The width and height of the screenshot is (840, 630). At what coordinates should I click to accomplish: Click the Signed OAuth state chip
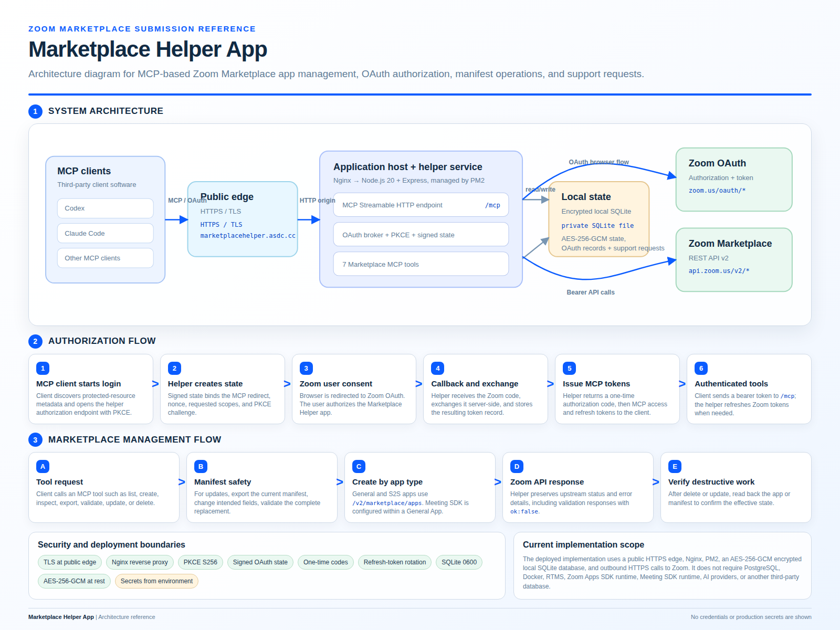point(260,562)
